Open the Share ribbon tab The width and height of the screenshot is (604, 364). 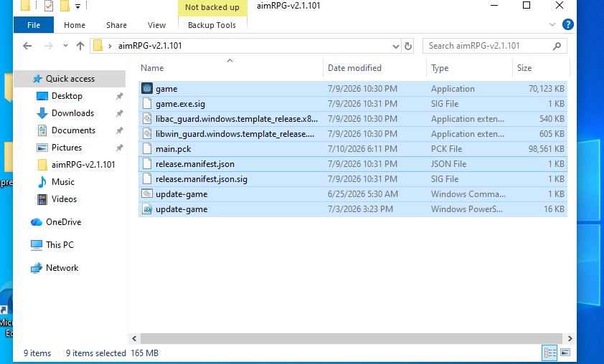116,25
